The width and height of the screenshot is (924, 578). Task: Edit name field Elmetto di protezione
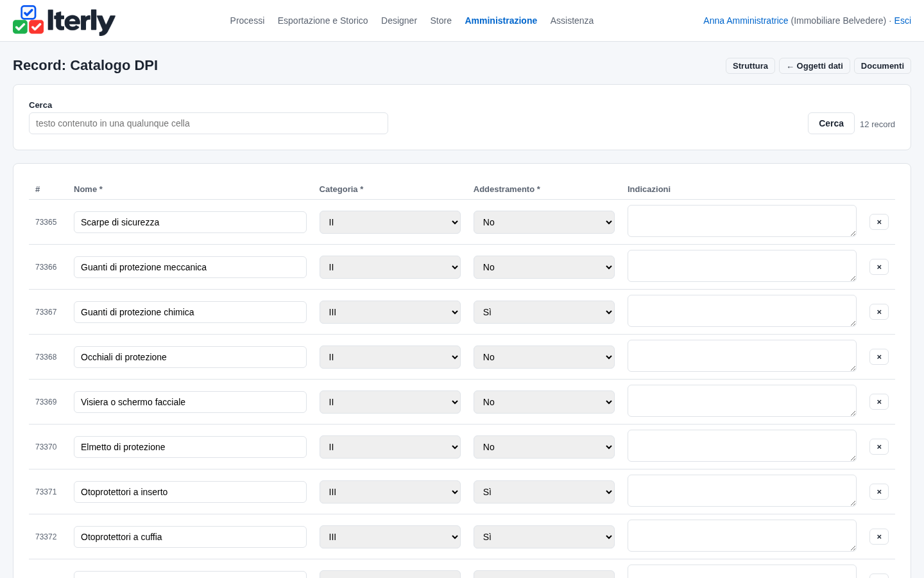click(x=190, y=447)
